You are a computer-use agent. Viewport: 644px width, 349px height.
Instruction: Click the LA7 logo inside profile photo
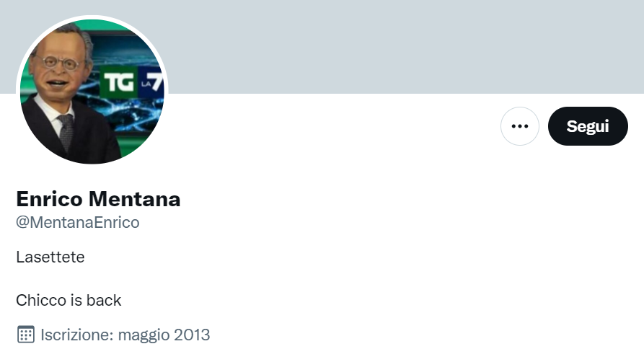click(x=151, y=82)
